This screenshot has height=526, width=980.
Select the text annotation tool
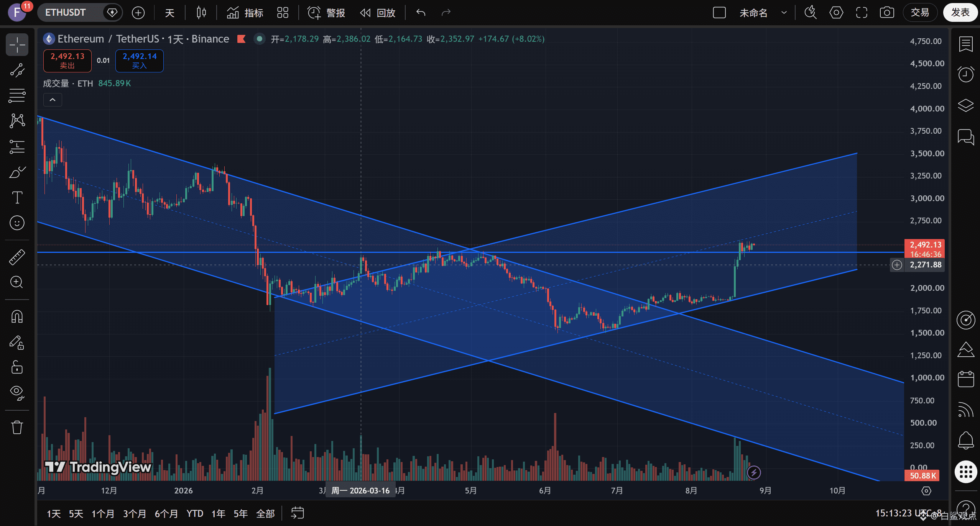click(17, 198)
